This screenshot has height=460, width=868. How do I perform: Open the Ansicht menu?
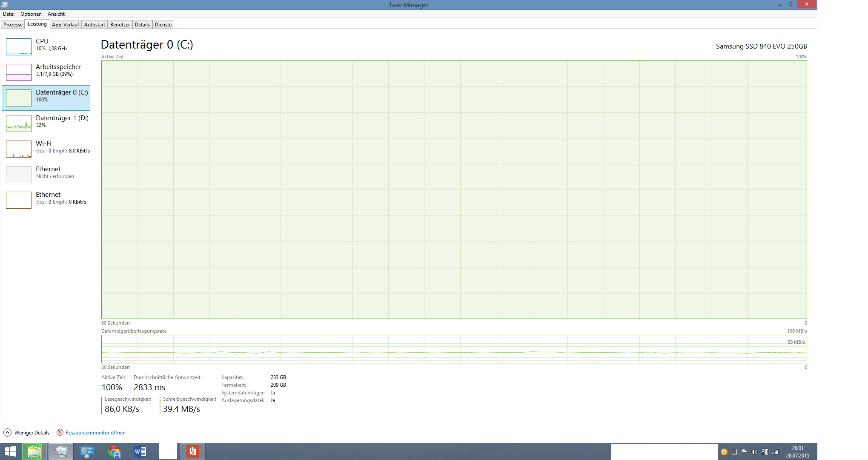(56, 14)
